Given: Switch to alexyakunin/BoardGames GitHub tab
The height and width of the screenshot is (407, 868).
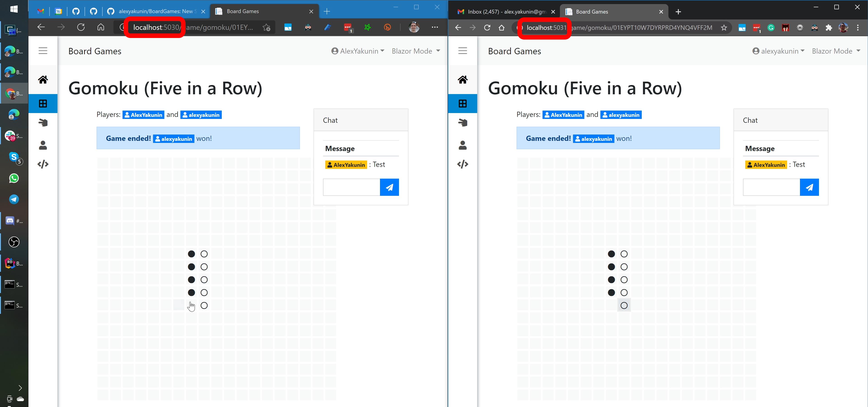Looking at the screenshot, I should pos(156,12).
